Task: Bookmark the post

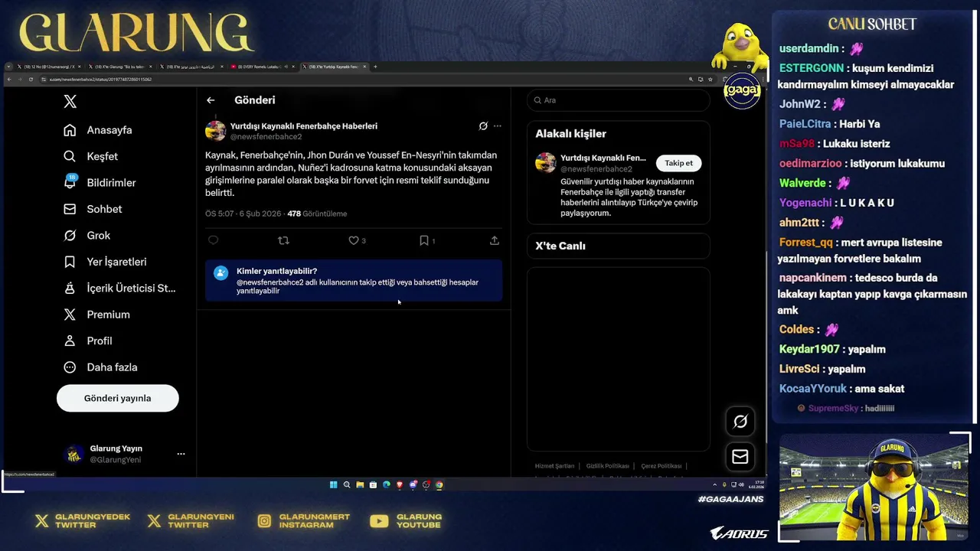Action: coord(423,240)
